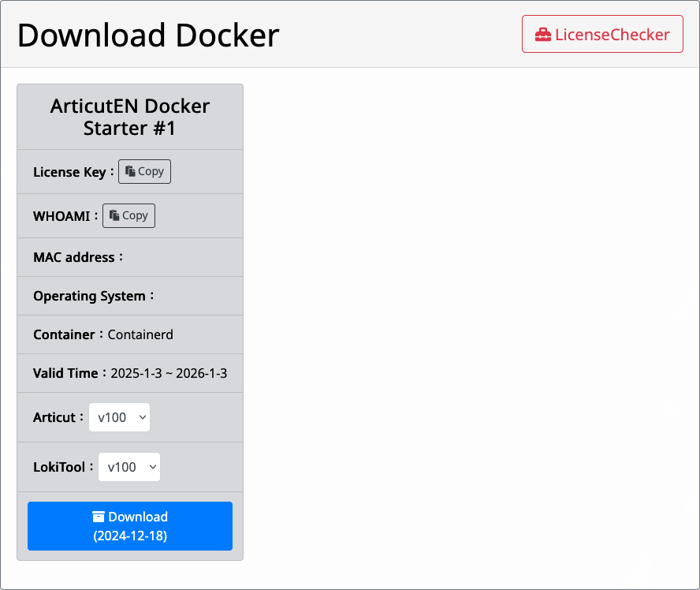The image size is (700, 590).
Task: Click the "License Key" field label
Action: click(x=69, y=172)
